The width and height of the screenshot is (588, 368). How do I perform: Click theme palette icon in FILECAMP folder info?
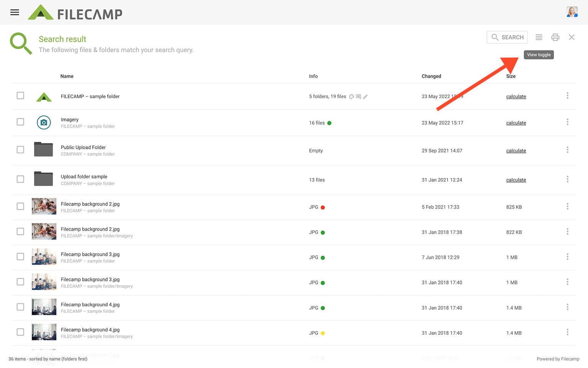[x=351, y=97]
